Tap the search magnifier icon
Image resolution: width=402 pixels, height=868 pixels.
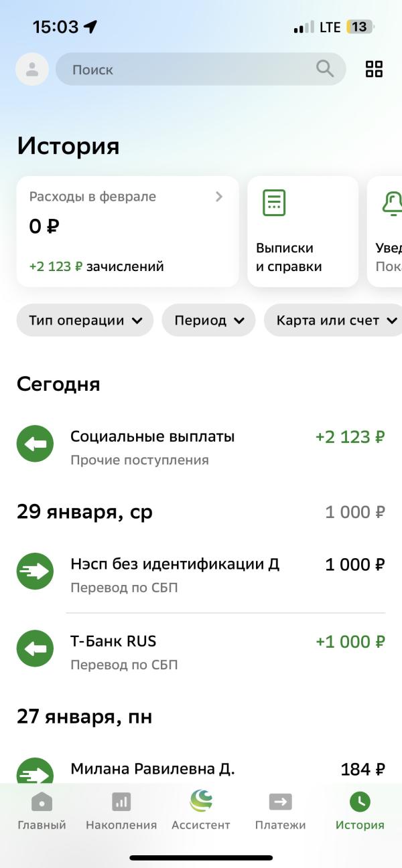[x=325, y=68]
